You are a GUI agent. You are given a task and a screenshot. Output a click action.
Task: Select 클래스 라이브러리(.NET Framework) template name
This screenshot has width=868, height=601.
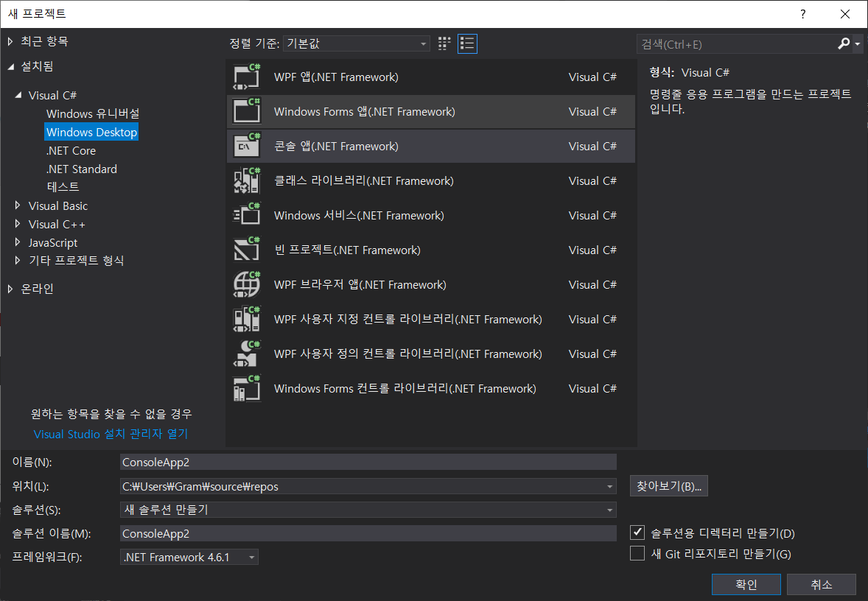tap(364, 180)
